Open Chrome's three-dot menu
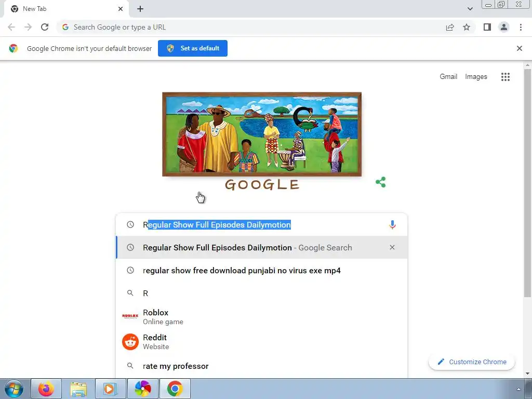 click(521, 27)
